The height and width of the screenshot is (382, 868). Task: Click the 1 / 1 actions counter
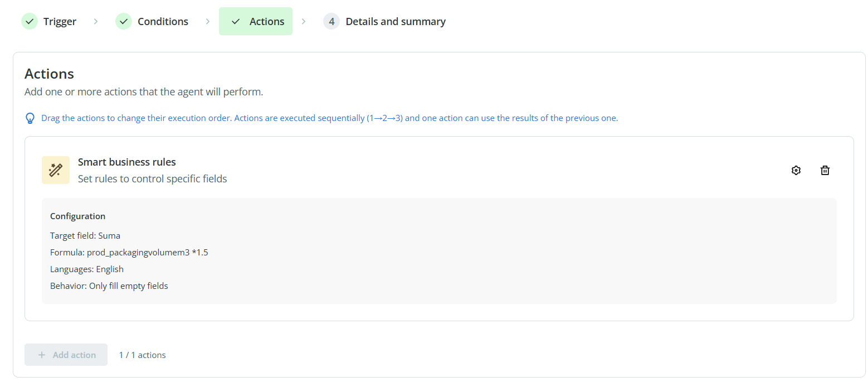(143, 355)
